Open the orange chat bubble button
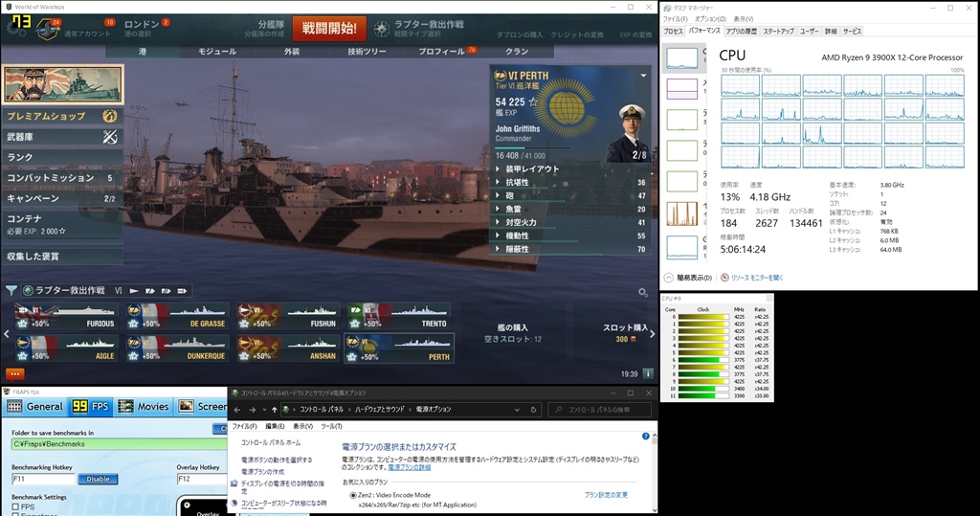Image resolution: width=980 pixels, height=516 pixels. point(15,374)
